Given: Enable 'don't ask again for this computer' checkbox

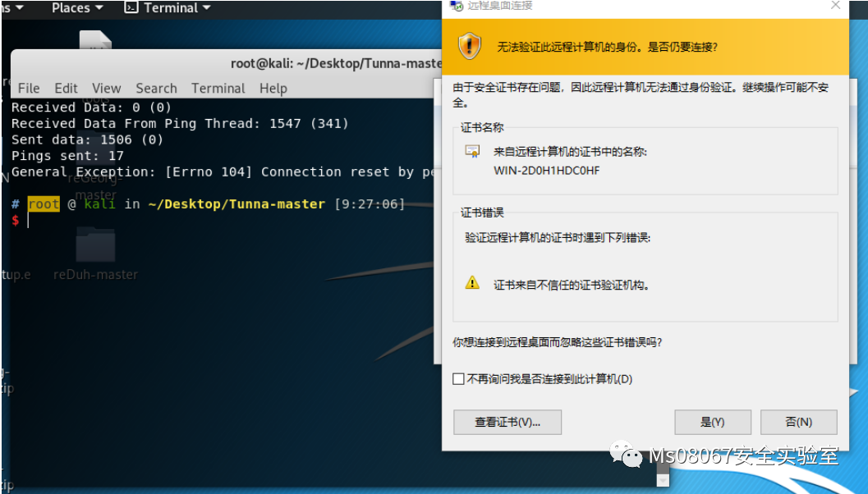Looking at the screenshot, I should pos(458,379).
